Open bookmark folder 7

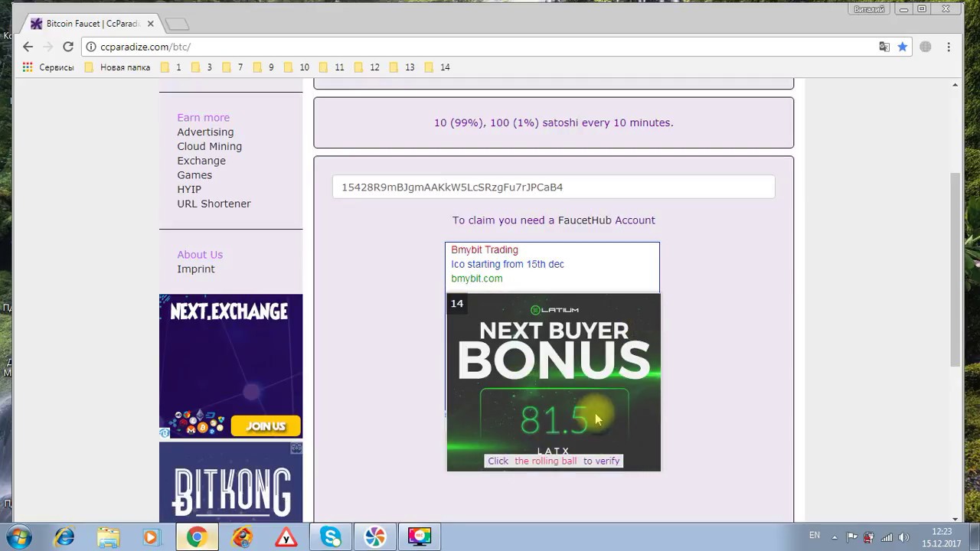tap(232, 67)
